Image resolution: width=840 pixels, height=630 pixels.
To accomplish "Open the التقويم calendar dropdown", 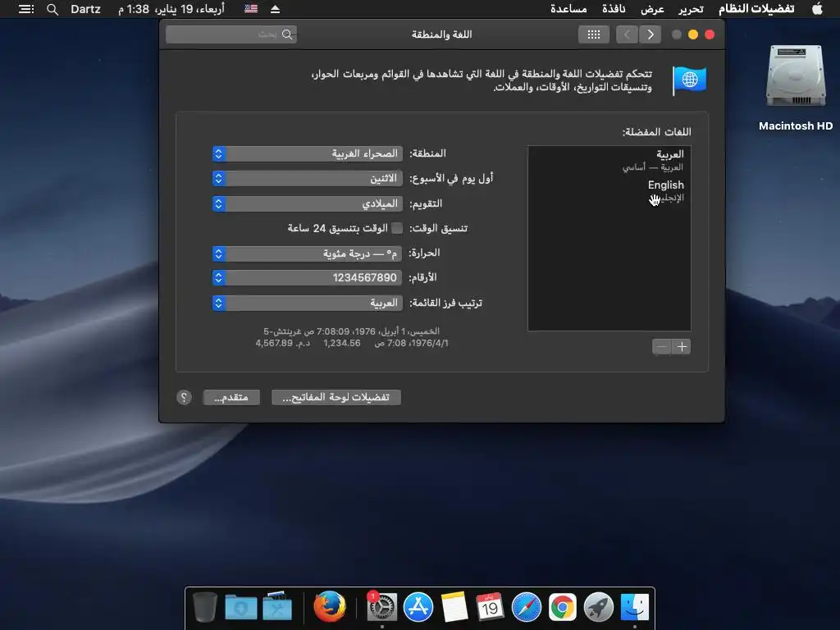I will 308,203.
